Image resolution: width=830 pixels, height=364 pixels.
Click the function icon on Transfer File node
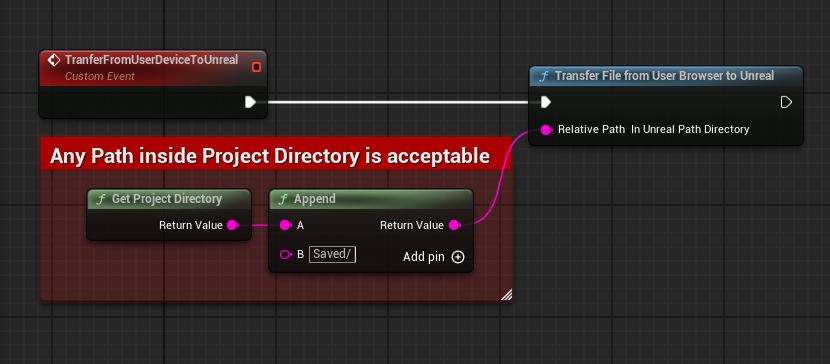click(x=543, y=76)
